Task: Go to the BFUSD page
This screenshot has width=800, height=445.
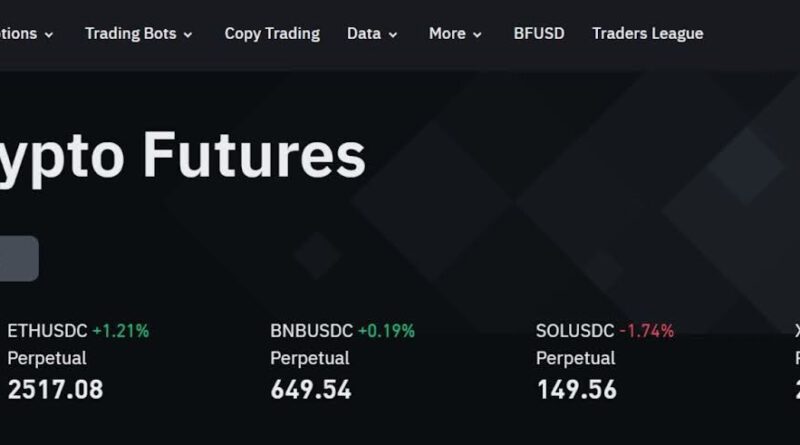Action: tap(539, 33)
